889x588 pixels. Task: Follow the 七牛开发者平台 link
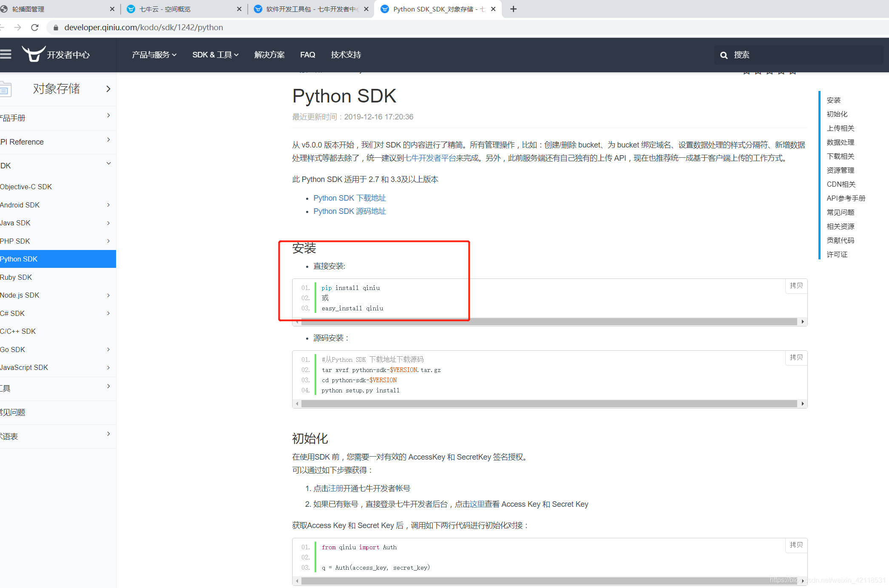[x=430, y=158]
